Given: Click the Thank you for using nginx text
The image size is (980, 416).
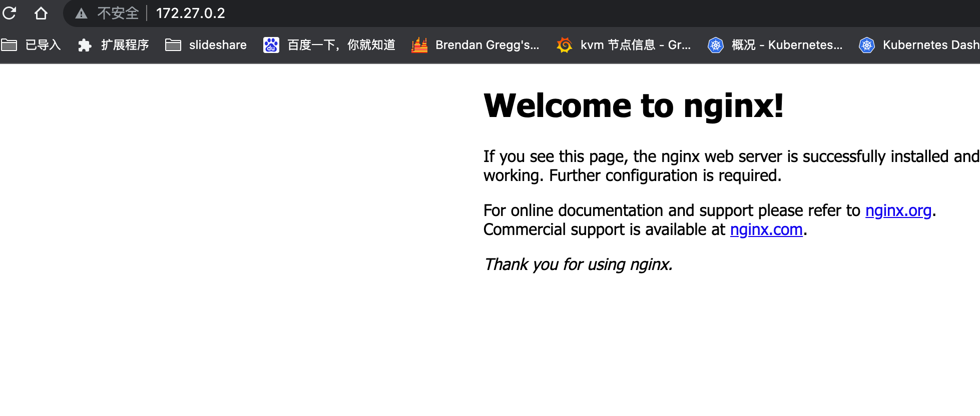Looking at the screenshot, I should click(578, 264).
